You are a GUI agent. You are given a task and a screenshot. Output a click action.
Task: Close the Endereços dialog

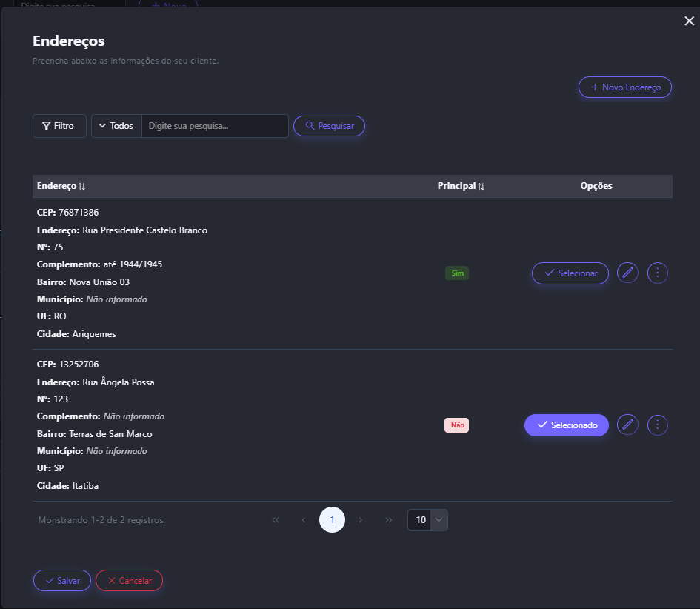click(x=689, y=21)
